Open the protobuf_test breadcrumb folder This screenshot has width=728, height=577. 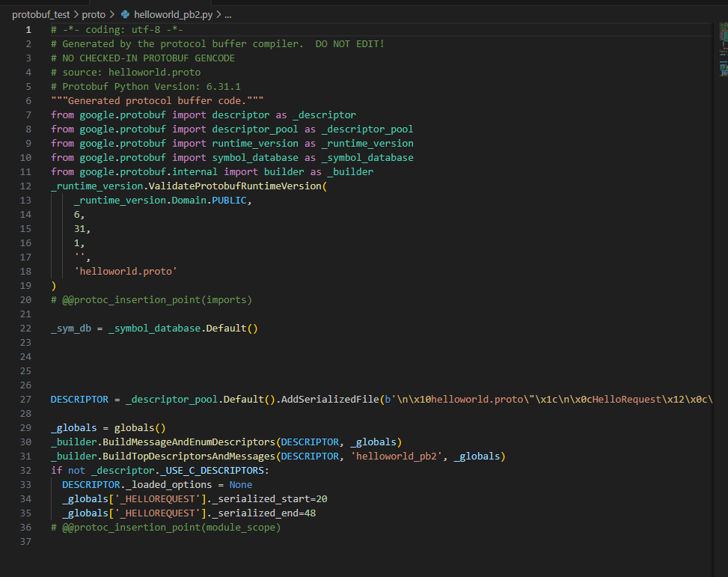coord(40,14)
